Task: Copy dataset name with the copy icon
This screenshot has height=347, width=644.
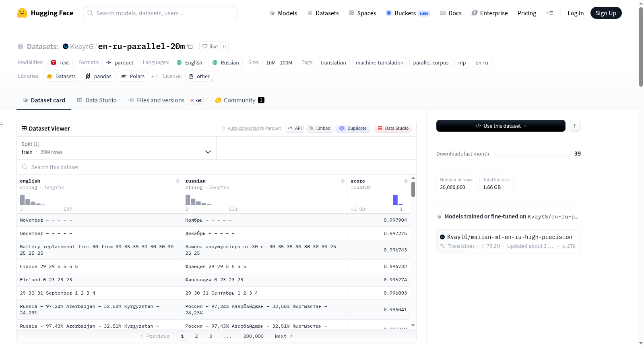Action: click(190, 46)
